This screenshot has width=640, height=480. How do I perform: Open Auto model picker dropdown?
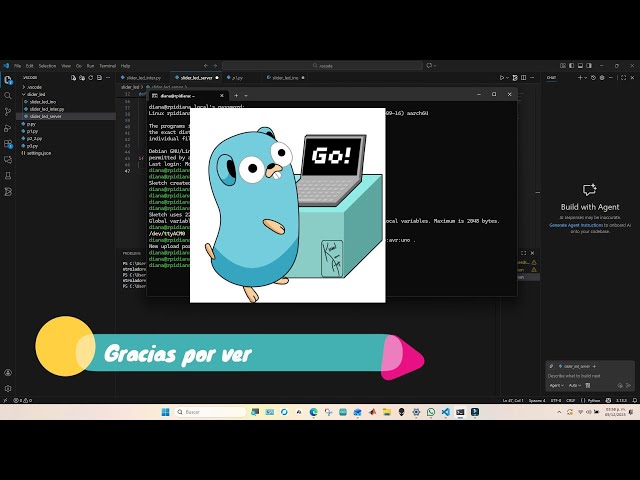tap(574, 385)
